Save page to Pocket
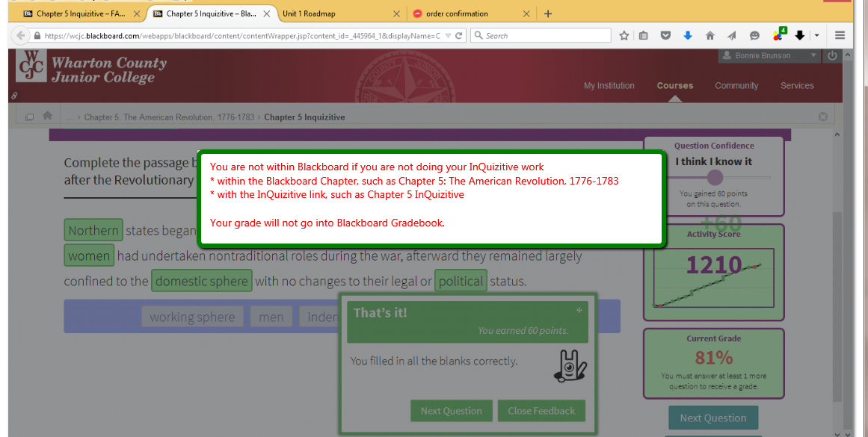This screenshot has height=437, width=868. click(x=665, y=35)
